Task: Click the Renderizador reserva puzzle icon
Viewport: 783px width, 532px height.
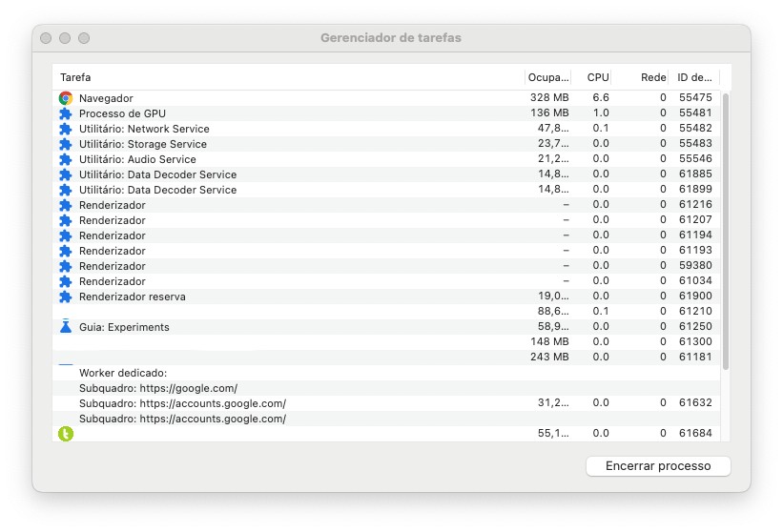Action: point(66,297)
